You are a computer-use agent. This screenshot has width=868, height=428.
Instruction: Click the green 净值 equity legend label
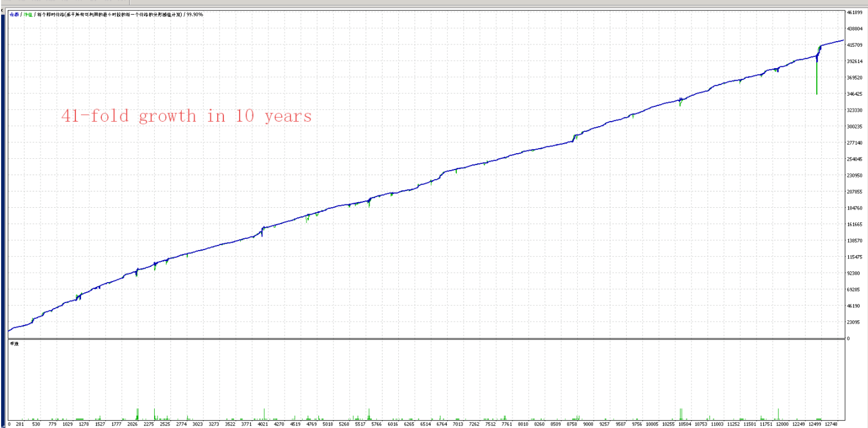coord(27,15)
